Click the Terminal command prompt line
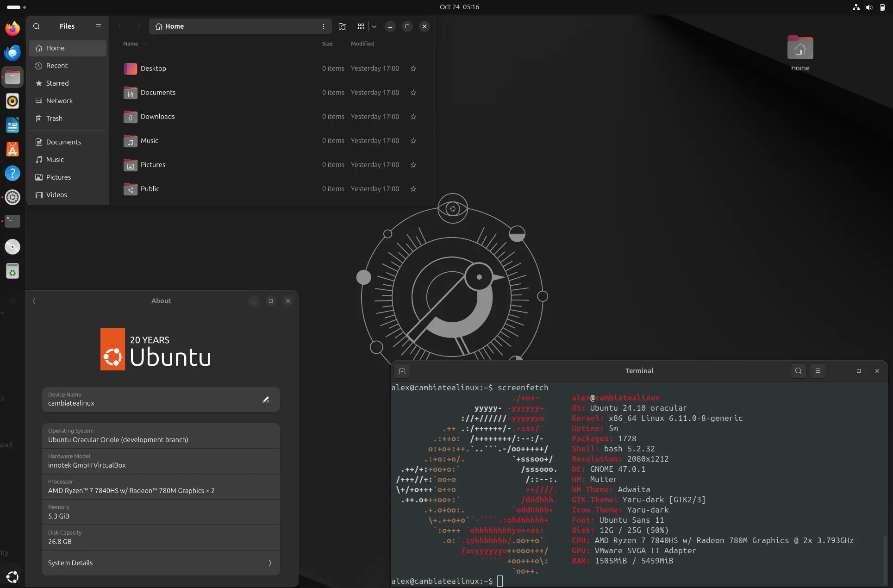893x588 pixels. click(x=447, y=581)
